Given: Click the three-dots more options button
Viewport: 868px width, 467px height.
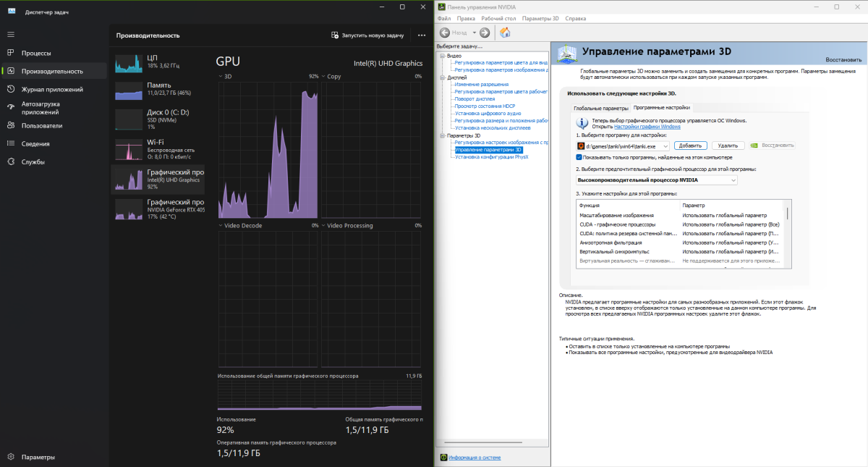Looking at the screenshot, I should coord(422,35).
